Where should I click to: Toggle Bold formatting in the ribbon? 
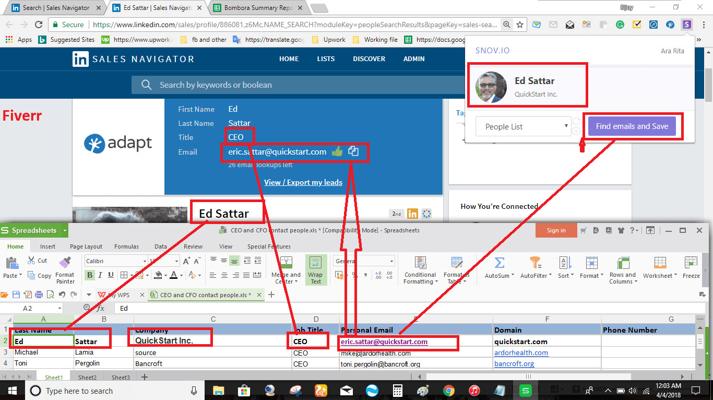pyautogui.click(x=89, y=276)
